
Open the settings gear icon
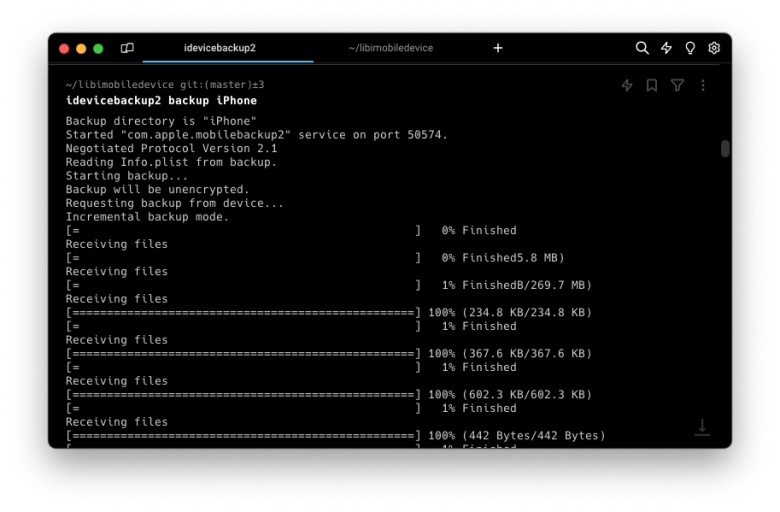(x=714, y=48)
